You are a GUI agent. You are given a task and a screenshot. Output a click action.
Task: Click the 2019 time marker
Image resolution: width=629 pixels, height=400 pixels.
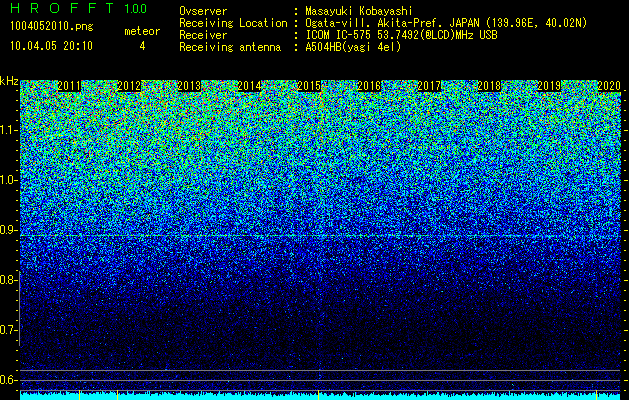[x=549, y=86]
